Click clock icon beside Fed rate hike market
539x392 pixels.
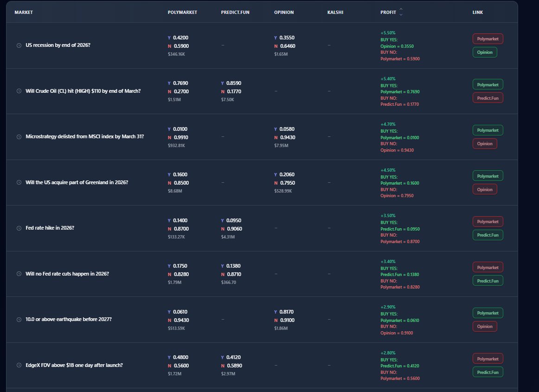[19, 228]
